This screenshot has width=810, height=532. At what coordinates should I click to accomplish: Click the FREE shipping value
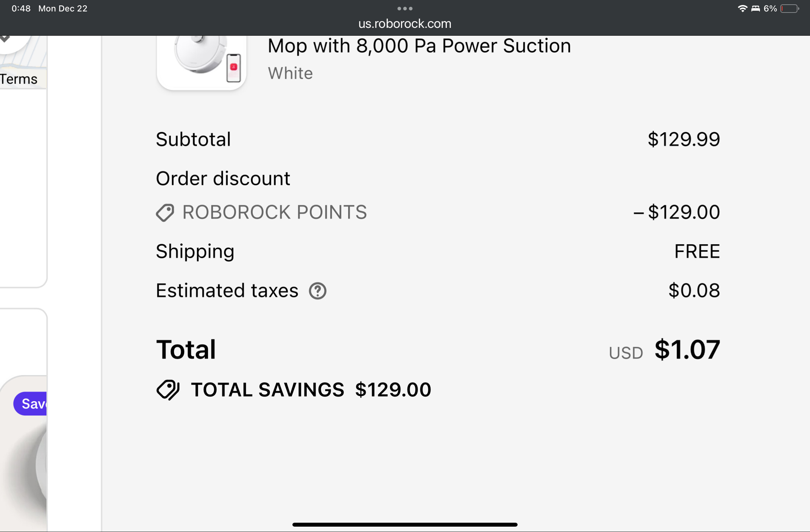[697, 251]
